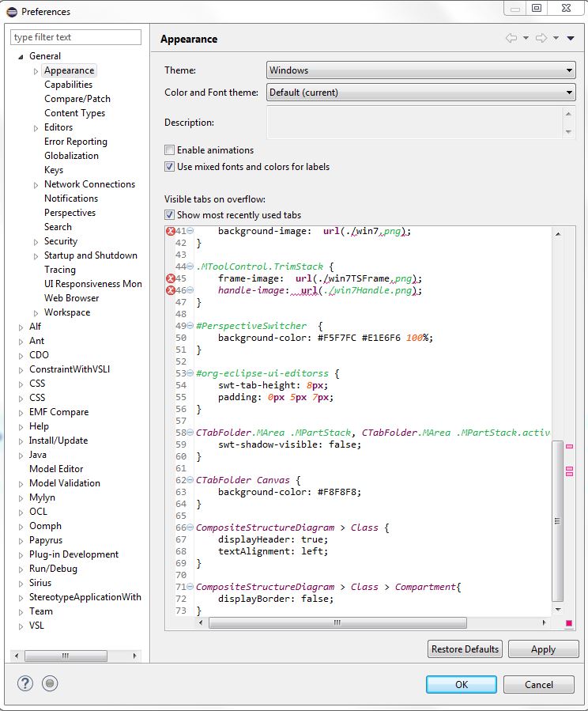Focus the type filter text field

coord(76,37)
